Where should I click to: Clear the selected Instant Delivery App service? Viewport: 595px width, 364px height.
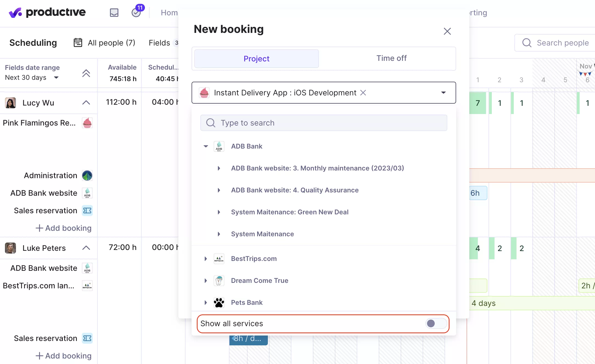[363, 93]
